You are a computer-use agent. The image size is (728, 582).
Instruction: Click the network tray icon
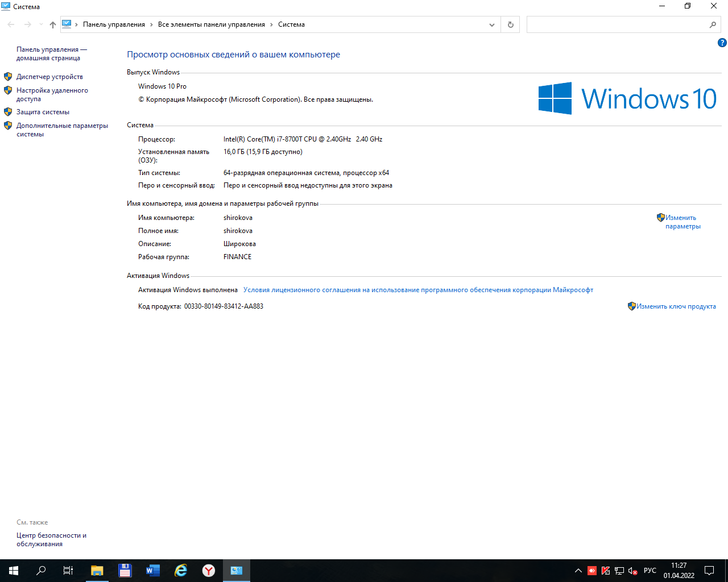[x=619, y=571]
